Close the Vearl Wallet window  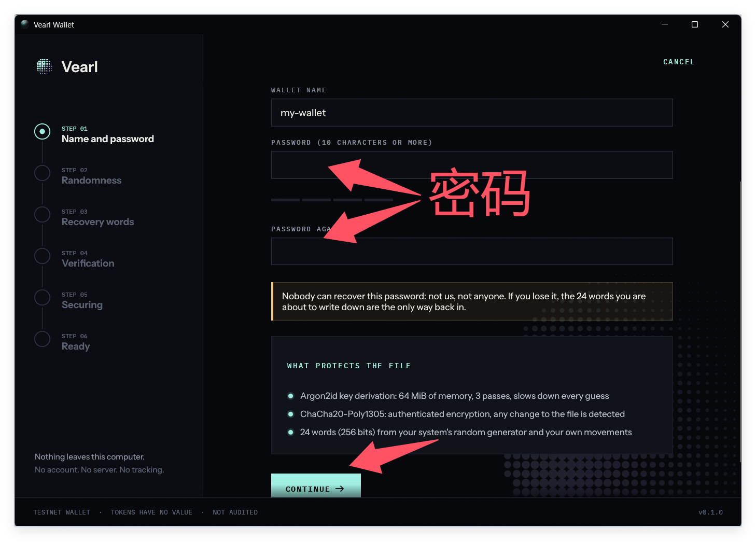(725, 24)
